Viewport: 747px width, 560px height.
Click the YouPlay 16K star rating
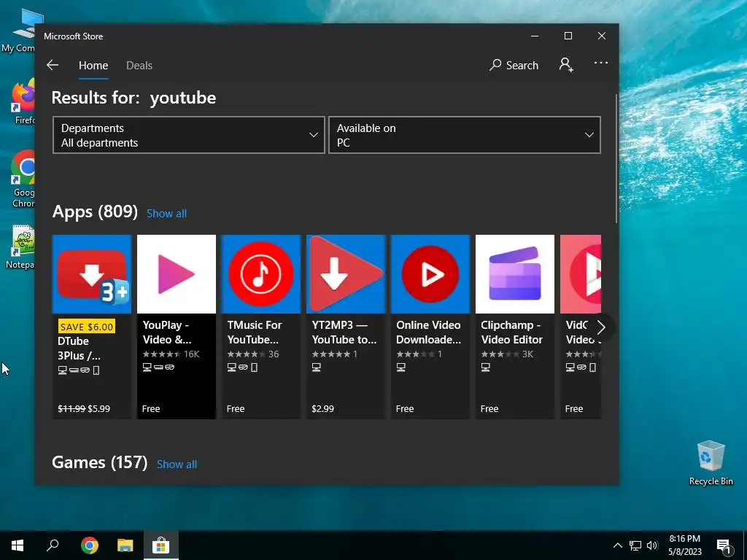tap(171, 354)
